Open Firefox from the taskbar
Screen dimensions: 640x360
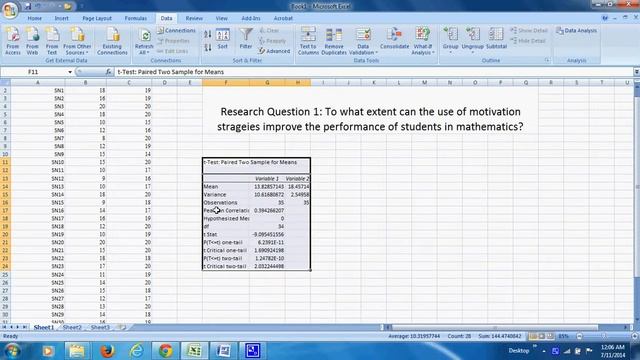107,351
